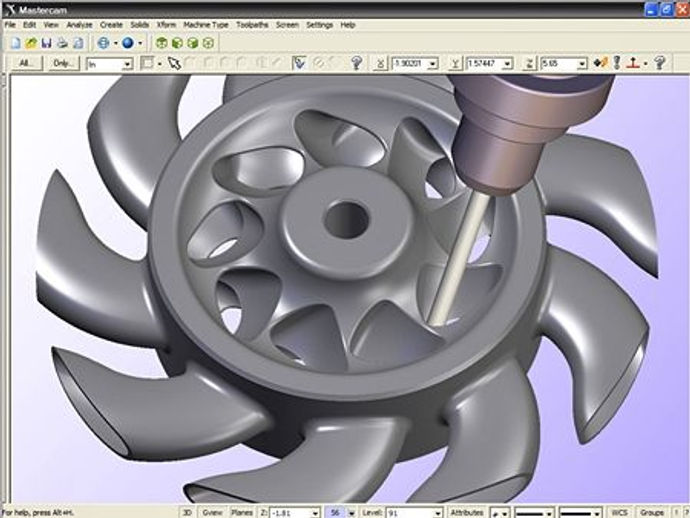Open the 'In' selection mode dropdown
This screenshot has width=690, height=518.
[127, 65]
